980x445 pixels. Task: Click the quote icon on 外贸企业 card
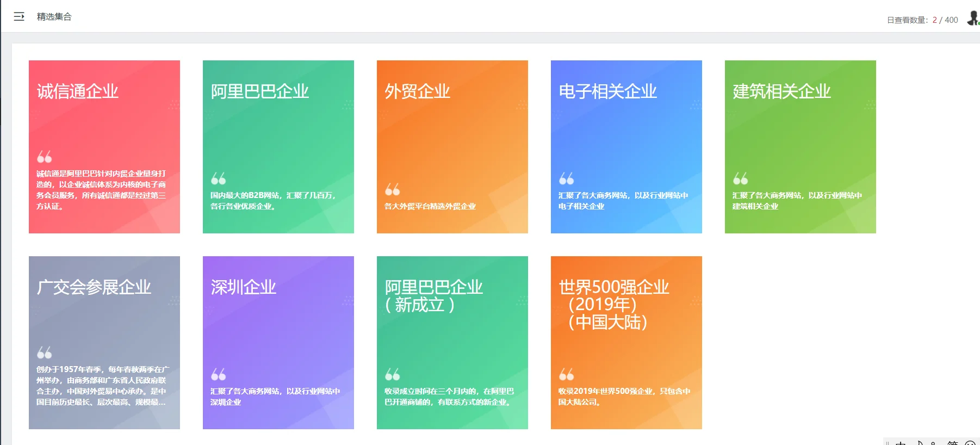tap(393, 189)
